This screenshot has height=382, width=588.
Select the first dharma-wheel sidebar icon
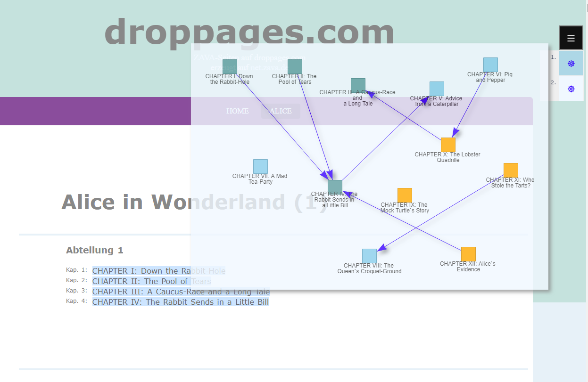click(571, 63)
